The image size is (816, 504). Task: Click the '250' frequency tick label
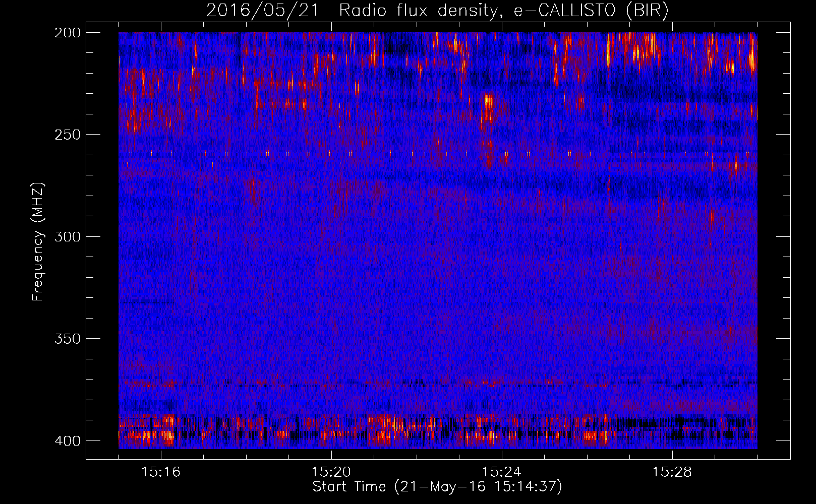67,135
